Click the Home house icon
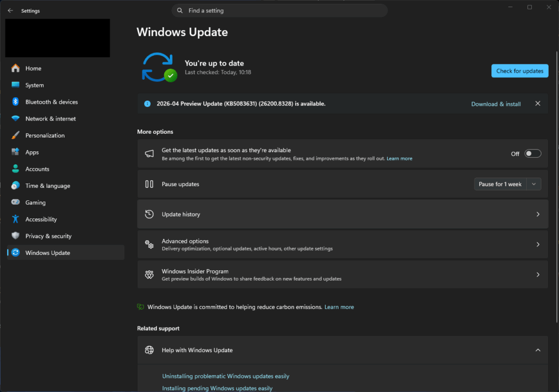 click(15, 68)
